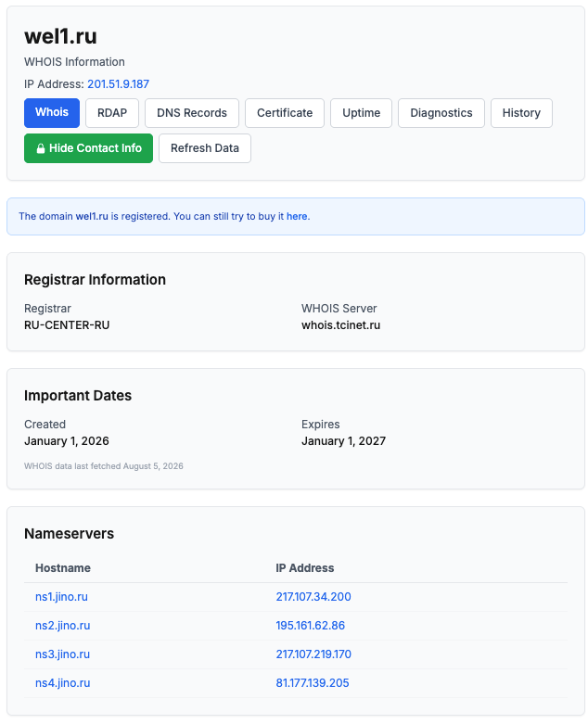Screen dimensions: 588x724
Task: Open the Whois tab
Action: pos(52,113)
